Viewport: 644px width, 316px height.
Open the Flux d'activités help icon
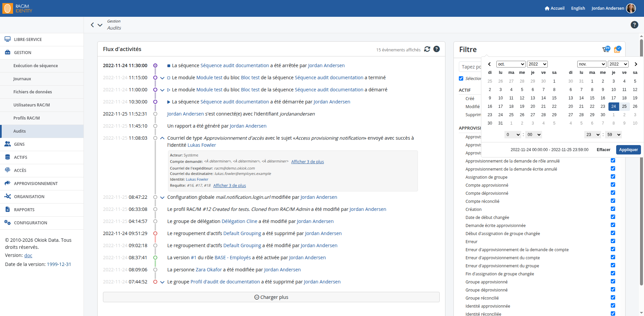coord(436,49)
